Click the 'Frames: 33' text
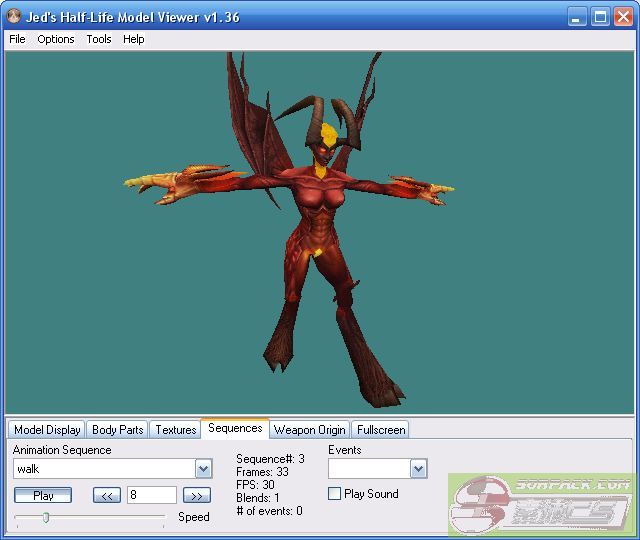 (262, 472)
